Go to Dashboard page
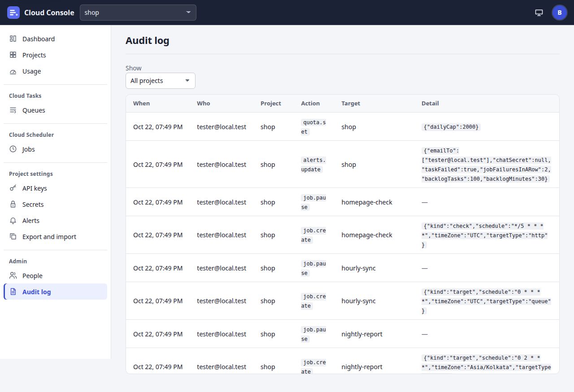Viewport: 574px width, 392px height. coord(56,39)
